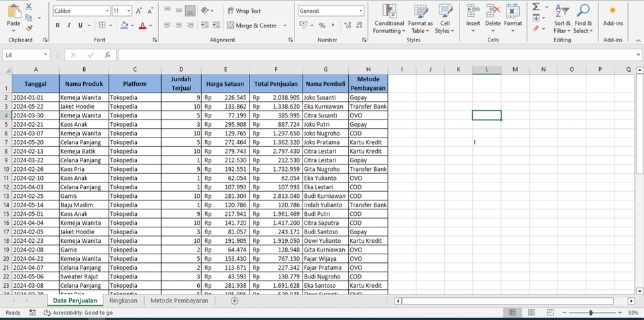Switch to the Ringkasan sheet tab
This screenshot has width=644, height=320.
[x=123, y=301]
